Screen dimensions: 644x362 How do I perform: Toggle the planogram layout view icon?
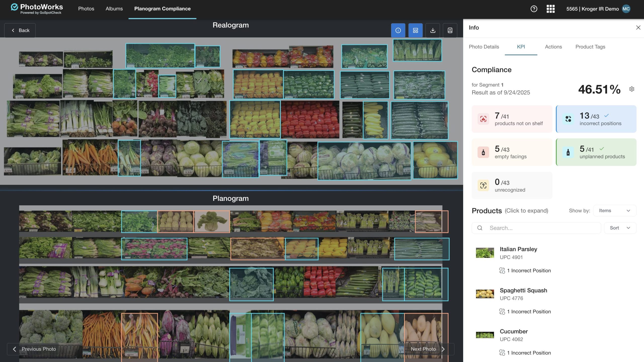click(x=415, y=30)
